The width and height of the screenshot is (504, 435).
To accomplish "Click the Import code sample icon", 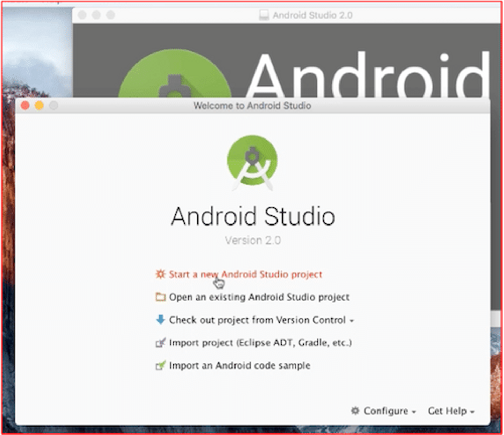I will click(160, 365).
